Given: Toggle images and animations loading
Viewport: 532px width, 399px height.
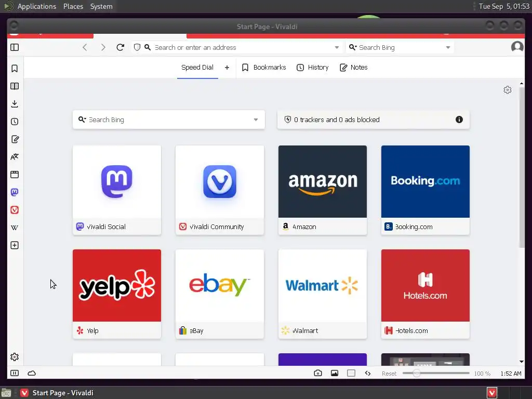Looking at the screenshot, I should click(335, 373).
